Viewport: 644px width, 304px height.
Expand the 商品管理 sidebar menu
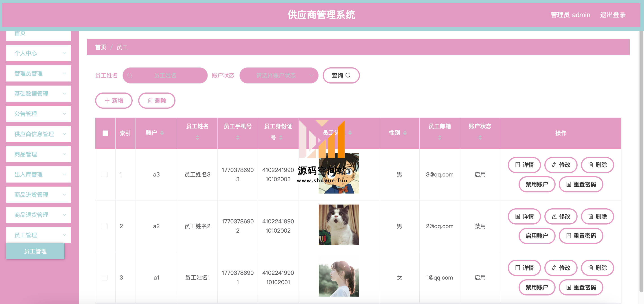coord(39,154)
